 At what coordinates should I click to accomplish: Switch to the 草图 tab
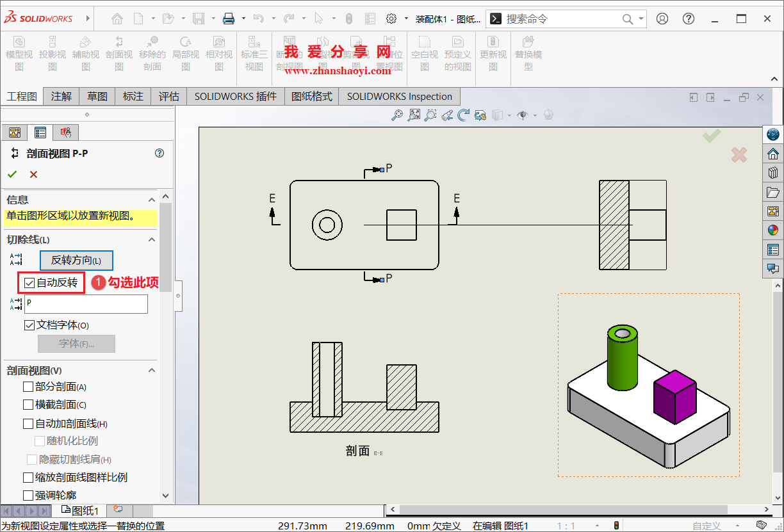pos(97,97)
